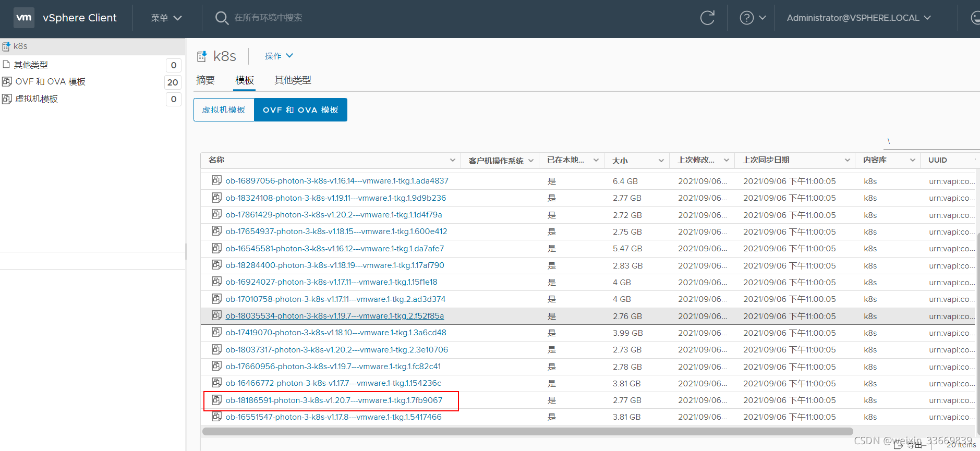Open ob-18186591-photon-3-k8s-v1.20.7 template link
The image size is (980, 451).
click(x=334, y=400)
